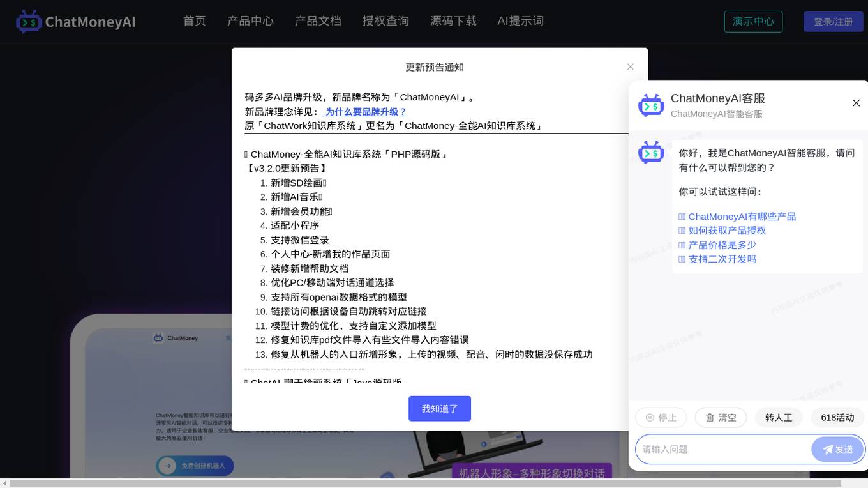Confirm with the 我知道了 button
The height and width of the screenshot is (488, 868).
coord(440,409)
